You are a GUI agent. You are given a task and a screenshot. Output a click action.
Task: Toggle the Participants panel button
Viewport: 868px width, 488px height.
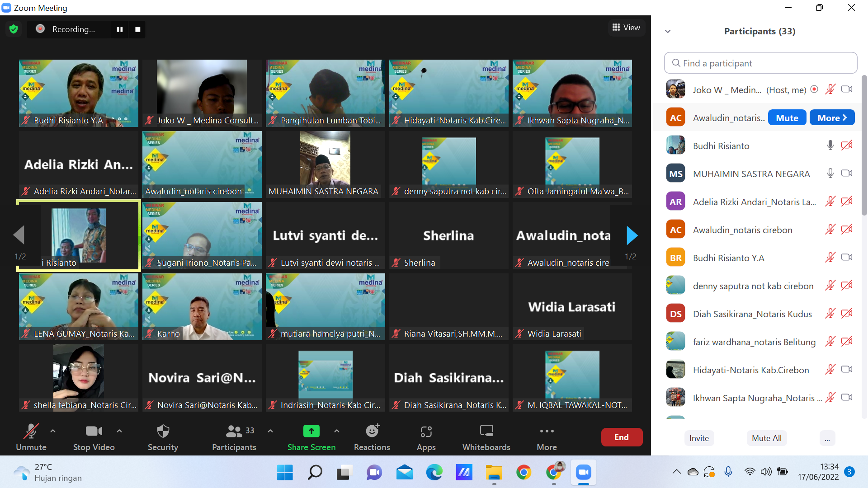pos(234,437)
